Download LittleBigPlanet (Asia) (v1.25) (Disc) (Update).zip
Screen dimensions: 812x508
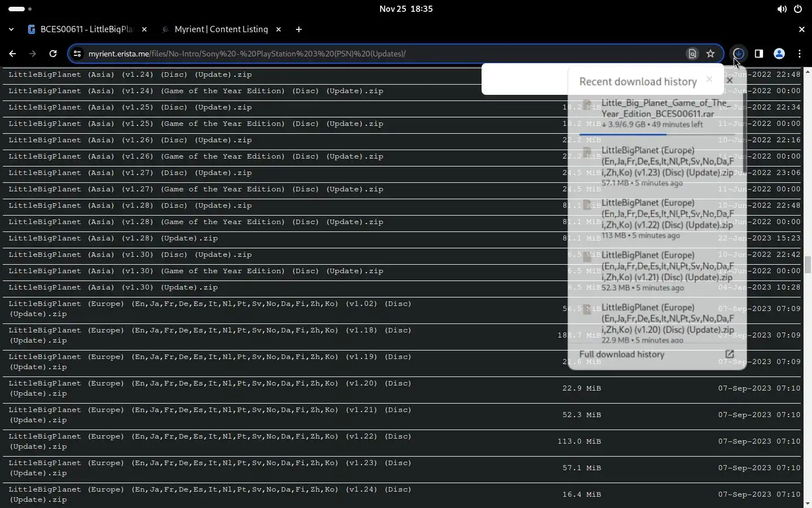pyautogui.click(x=130, y=107)
